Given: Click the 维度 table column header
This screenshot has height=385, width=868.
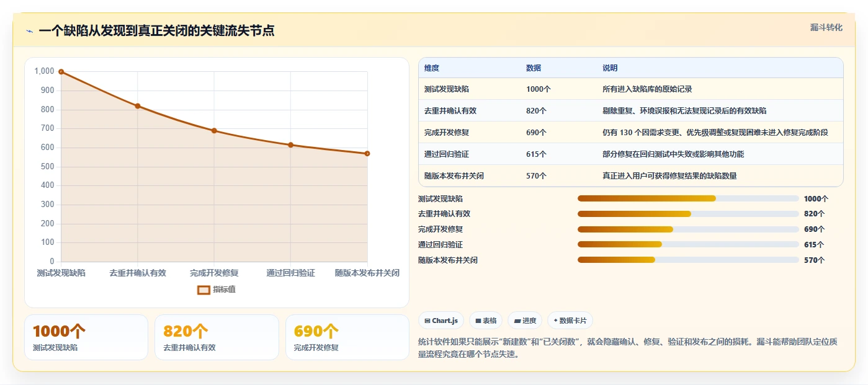Looking at the screenshot, I should (x=432, y=68).
